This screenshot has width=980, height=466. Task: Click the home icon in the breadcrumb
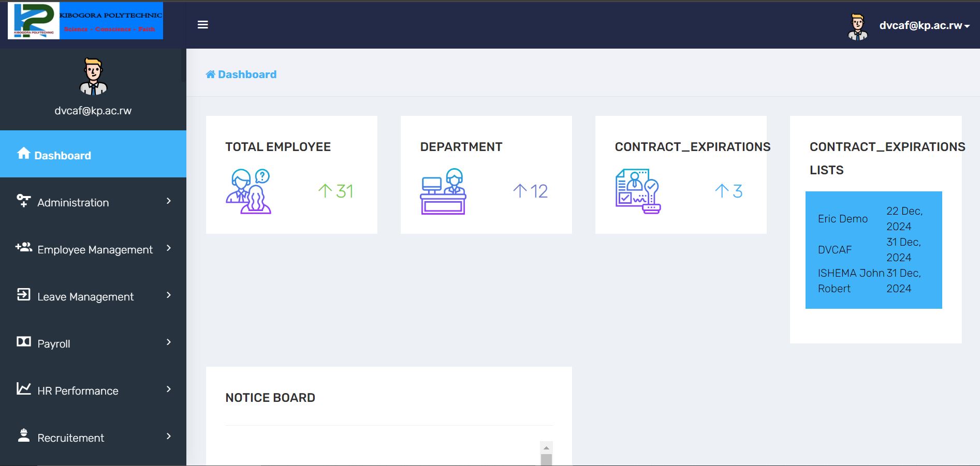coord(210,74)
